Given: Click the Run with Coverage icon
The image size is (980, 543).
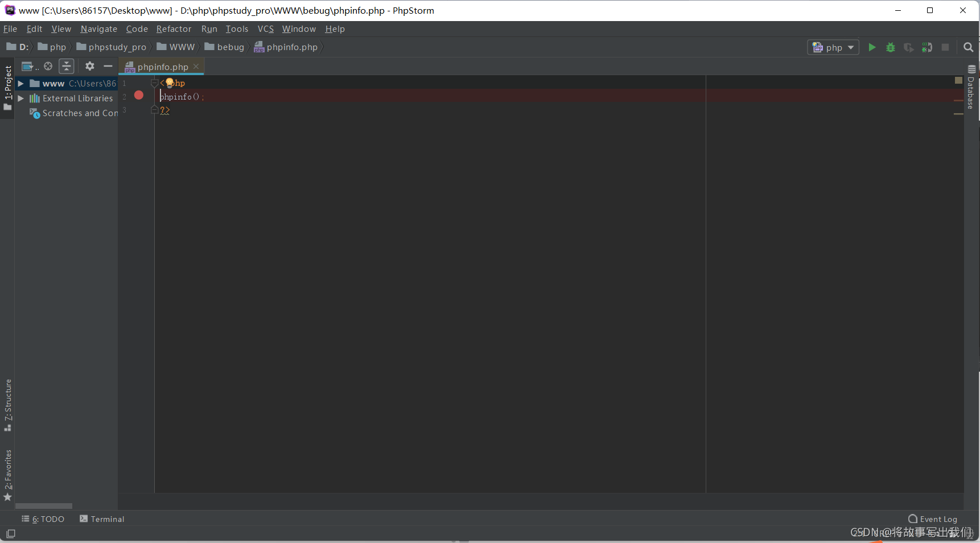Looking at the screenshot, I should (909, 47).
